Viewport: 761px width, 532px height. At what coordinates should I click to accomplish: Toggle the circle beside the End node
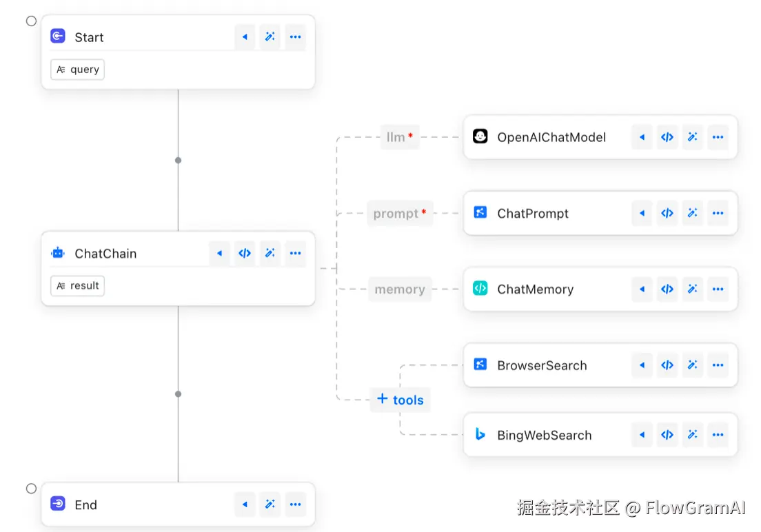[31, 489]
